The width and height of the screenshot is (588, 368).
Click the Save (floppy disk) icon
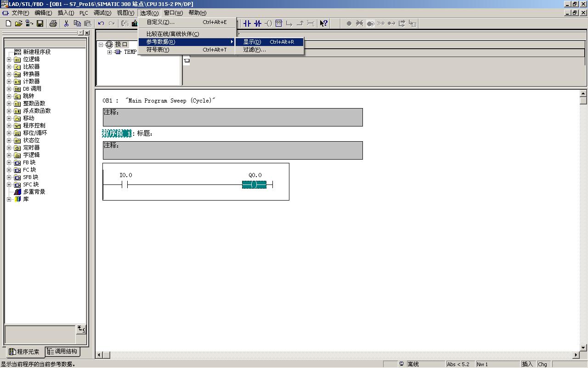[40, 23]
